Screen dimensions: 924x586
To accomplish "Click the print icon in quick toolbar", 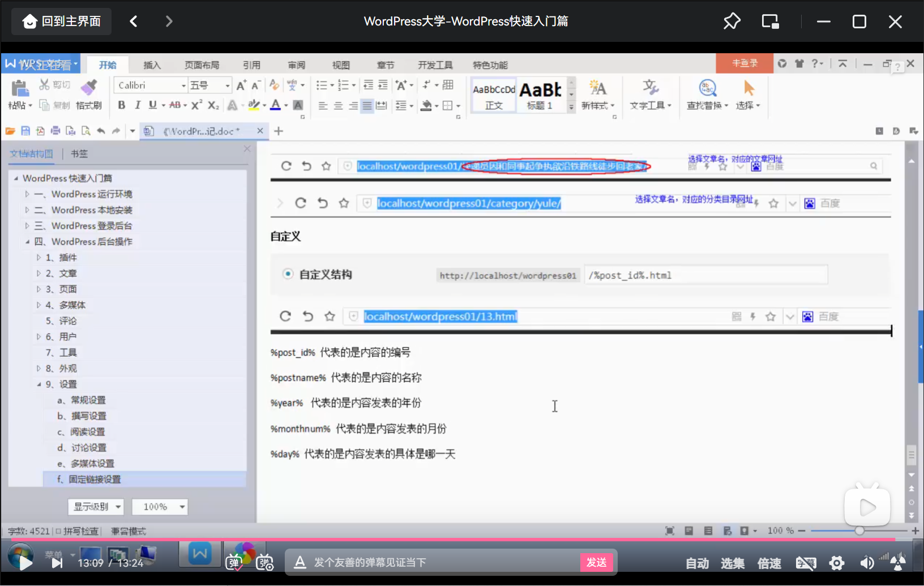I will pos(55,131).
